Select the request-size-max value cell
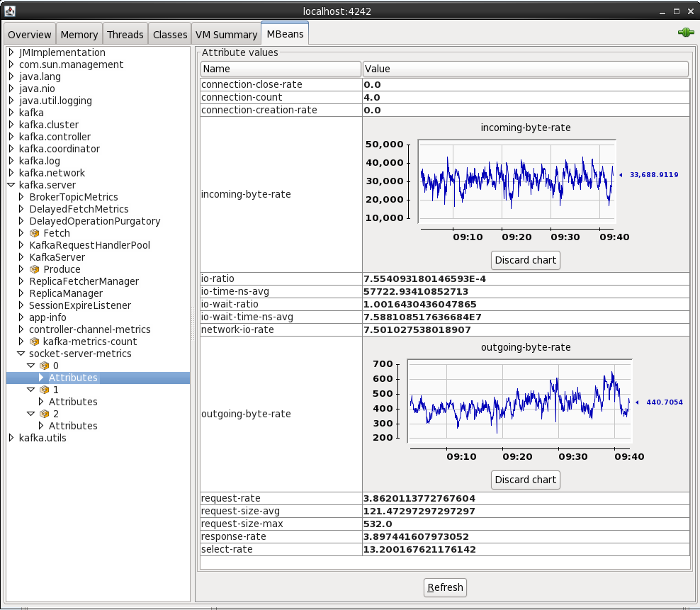This screenshot has width=700, height=610. tap(525, 524)
